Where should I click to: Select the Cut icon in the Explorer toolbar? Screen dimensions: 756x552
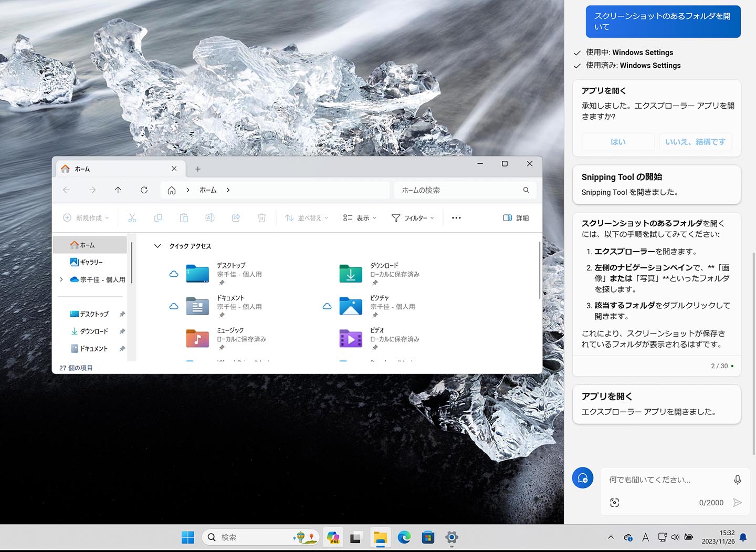(x=132, y=217)
